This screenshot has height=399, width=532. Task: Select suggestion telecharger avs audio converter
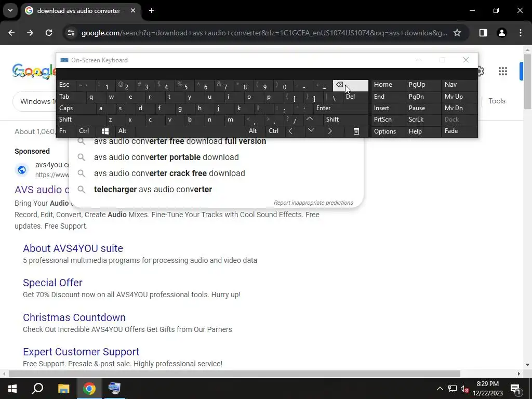point(216,189)
